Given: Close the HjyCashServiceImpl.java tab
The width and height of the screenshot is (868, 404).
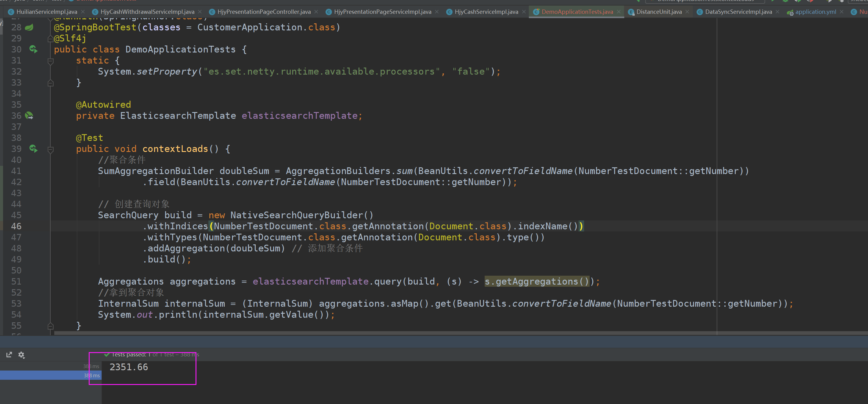Looking at the screenshot, I should coord(524,12).
